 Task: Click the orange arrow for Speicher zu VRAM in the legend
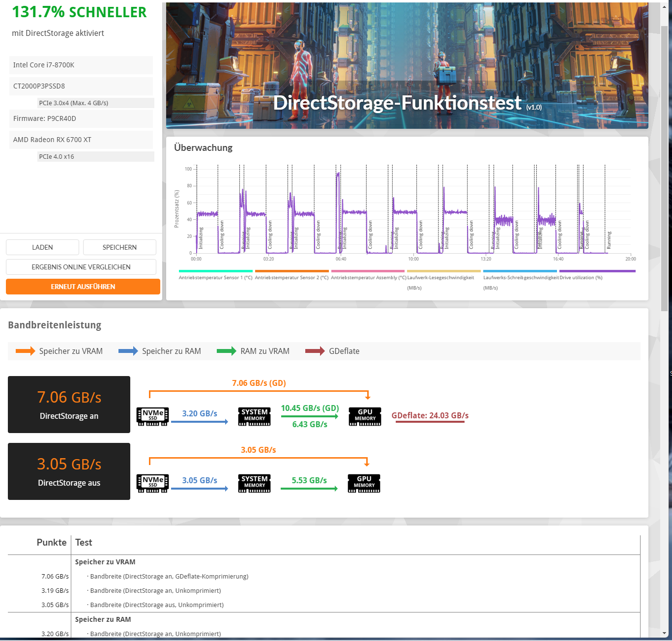click(25, 351)
